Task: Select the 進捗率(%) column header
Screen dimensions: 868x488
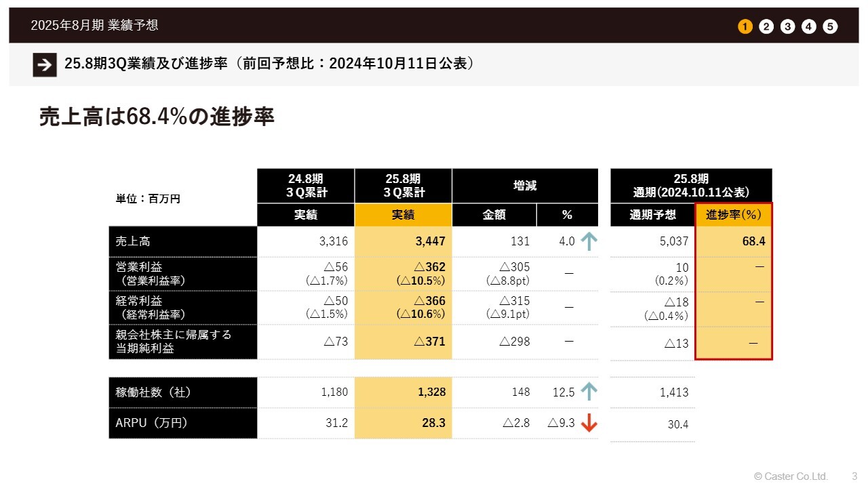Action: (x=734, y=215)
